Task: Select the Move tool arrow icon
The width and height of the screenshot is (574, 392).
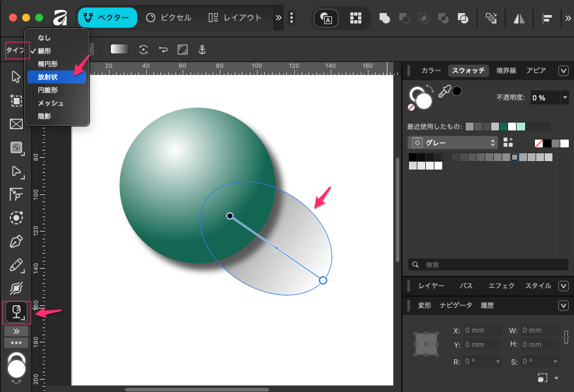Action: pos(16,76)
